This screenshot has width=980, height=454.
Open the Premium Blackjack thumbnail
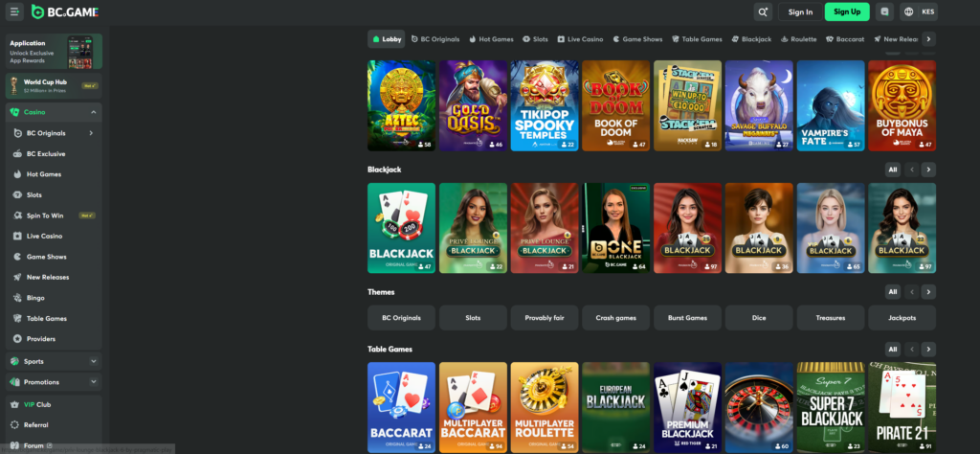pos(687,407)
